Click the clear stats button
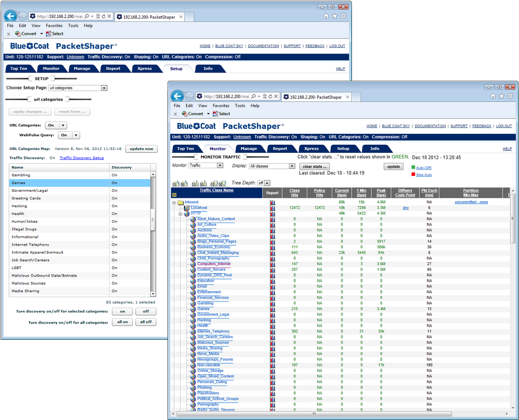 click(x=315, y=167)
